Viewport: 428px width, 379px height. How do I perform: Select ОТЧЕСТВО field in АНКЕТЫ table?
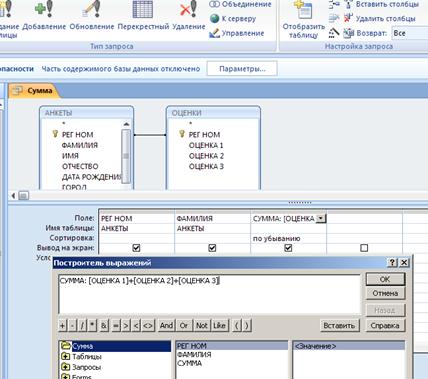tap(80, 166)
